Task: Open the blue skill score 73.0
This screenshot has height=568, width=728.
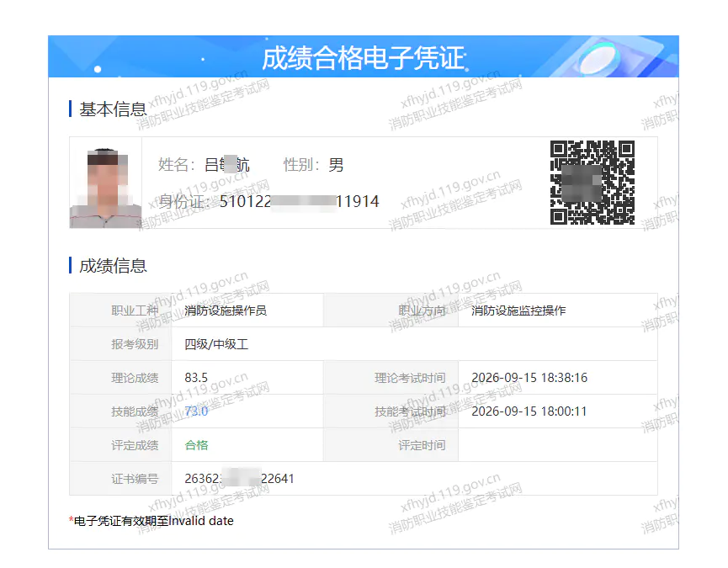Action: click(x=196, y=411)
